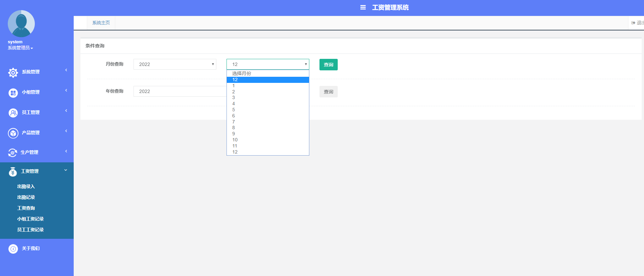Image resolution: width=644 pixels, height=276 pixels.
Task: Click the hamburger menu icon in header
Action: click(x=363, y=7)
